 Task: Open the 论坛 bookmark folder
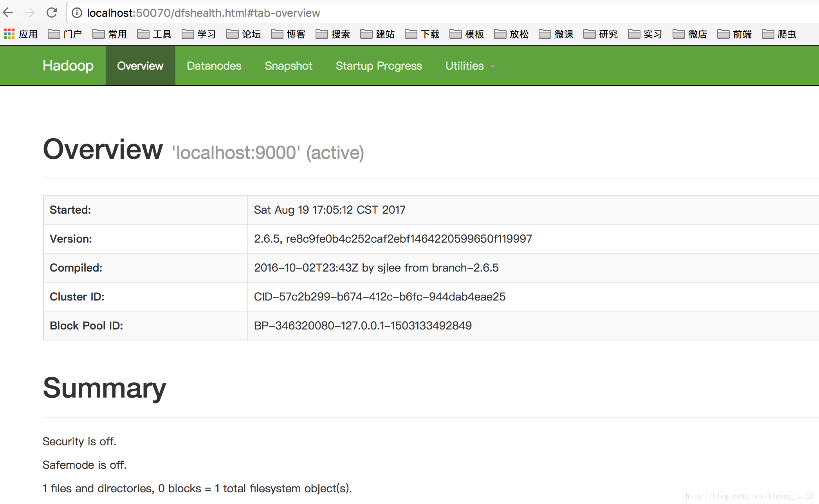(x=244, y=34)
